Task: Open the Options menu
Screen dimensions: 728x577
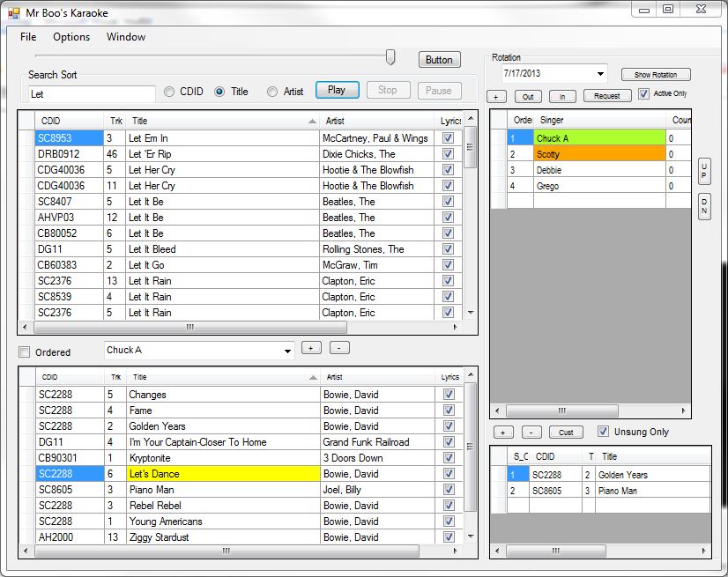Action: 71,37
